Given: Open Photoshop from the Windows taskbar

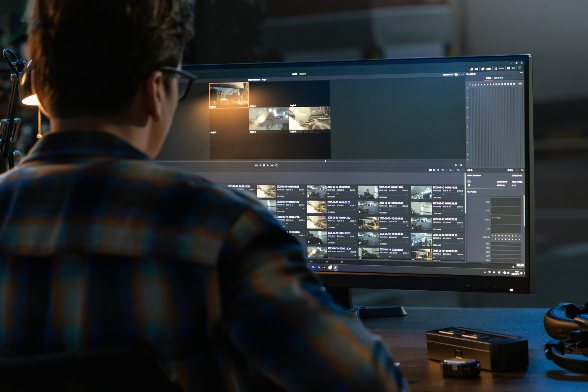Looking at the screenshot, I should coord(319,267).
